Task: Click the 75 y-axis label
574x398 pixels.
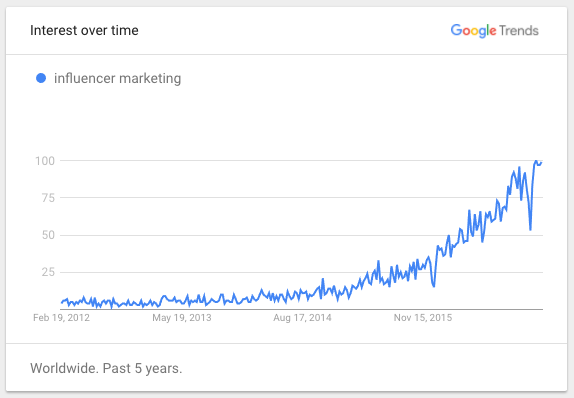Action: coord(48,198)
